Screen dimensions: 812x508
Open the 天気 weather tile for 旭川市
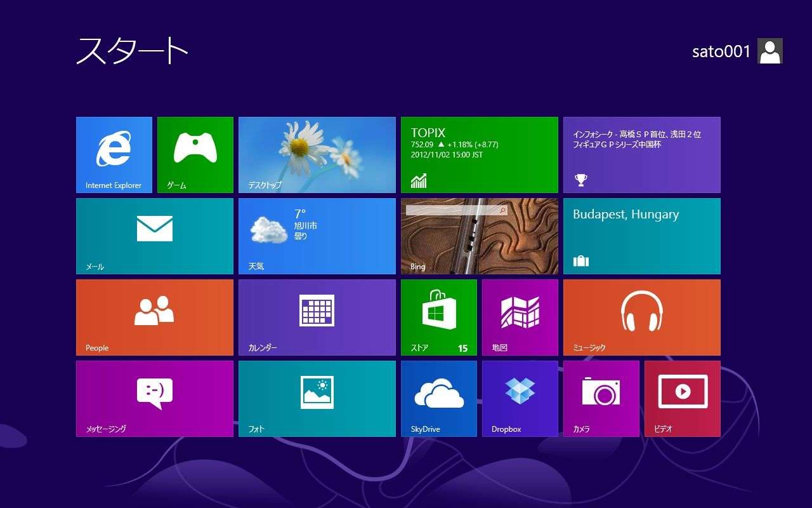pos(317,236)
